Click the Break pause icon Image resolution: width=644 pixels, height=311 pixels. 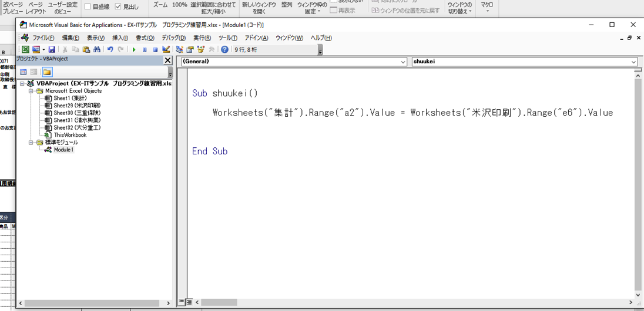(145, 49)
